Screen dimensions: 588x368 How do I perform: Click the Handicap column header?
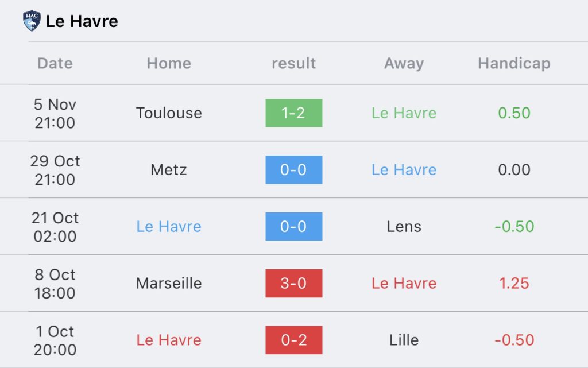(x=514, y=63)
